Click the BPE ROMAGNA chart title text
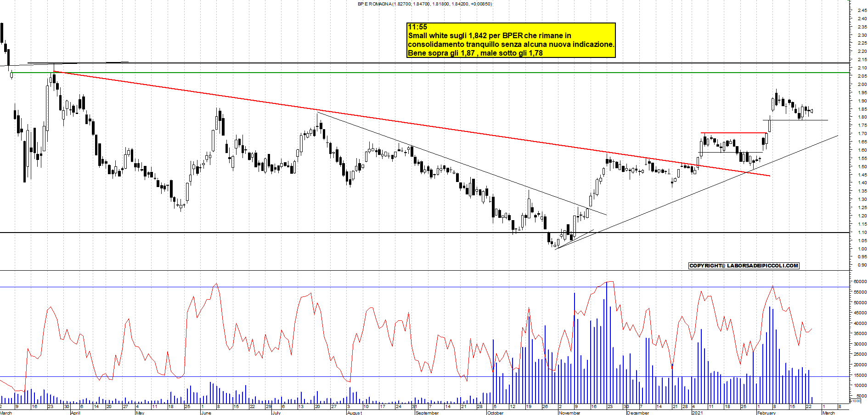The height and width of the screenshot is (415, 868). [x=425, y=4]
